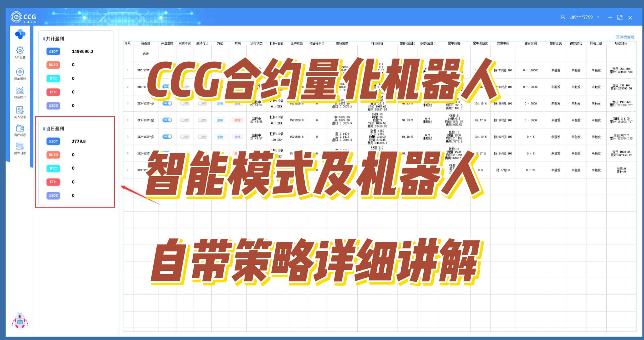The image size is (644, 340).
Task: Click 97.33 % overall yield cell
Action: click(408, 120)
